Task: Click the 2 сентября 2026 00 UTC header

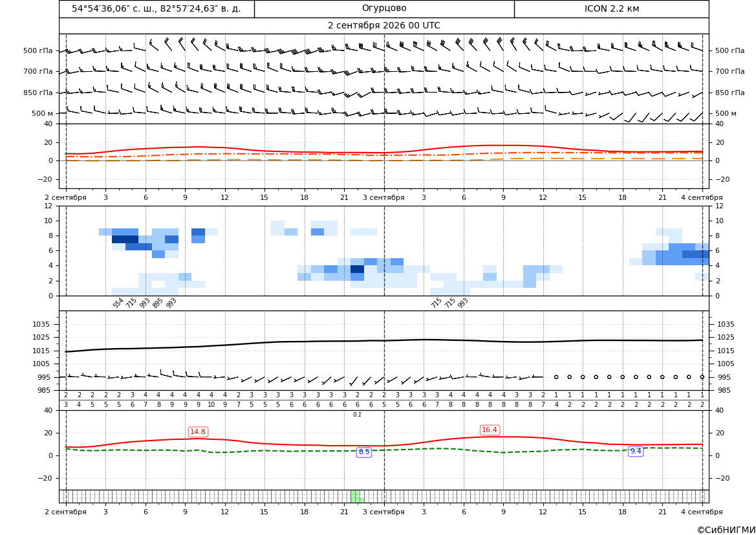Action: click(x=383, y=26)
